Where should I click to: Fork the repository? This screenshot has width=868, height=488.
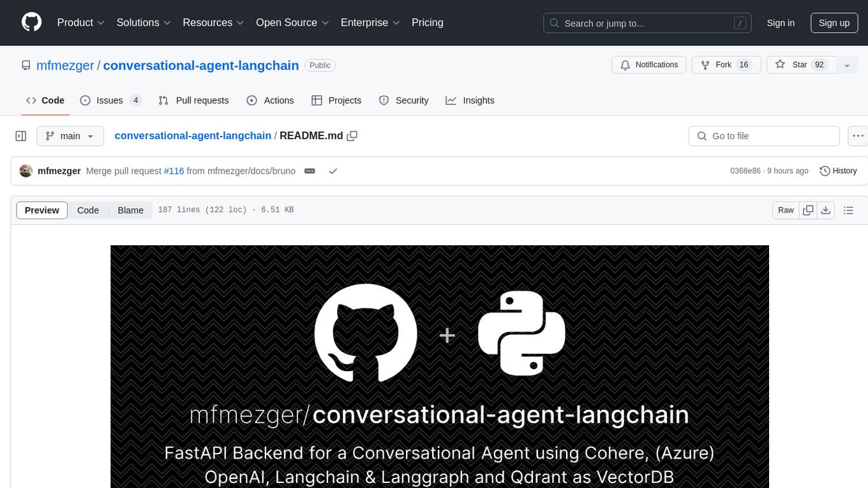pos(726,65)
